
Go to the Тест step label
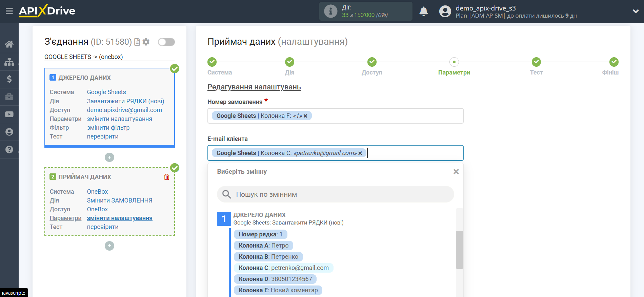point(536,72)
